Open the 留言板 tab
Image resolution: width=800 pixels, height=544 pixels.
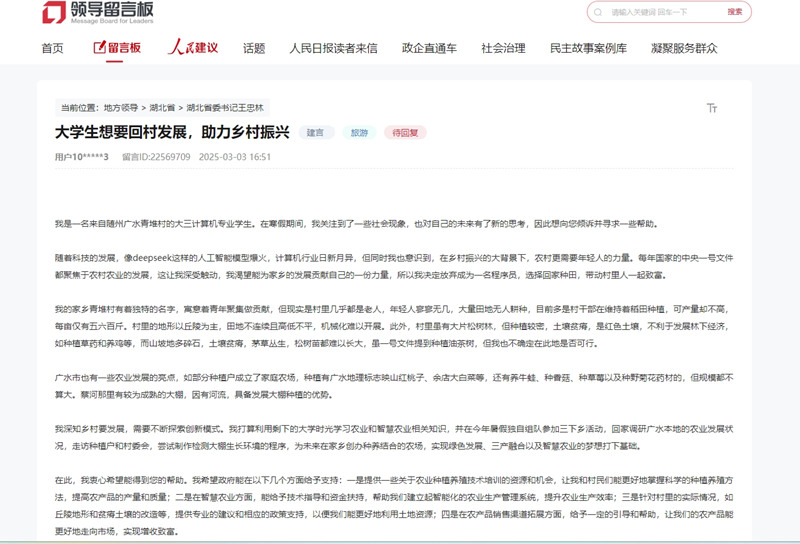pos(117,48)
